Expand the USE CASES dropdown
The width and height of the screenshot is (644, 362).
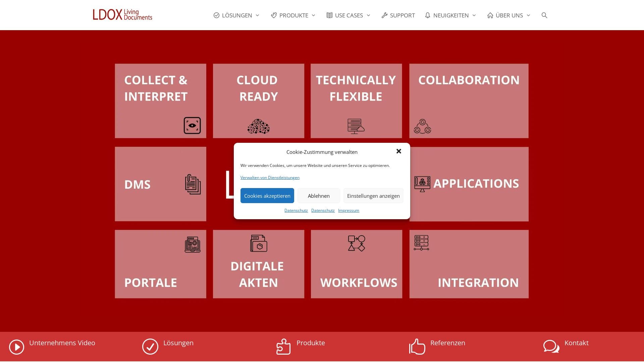pos(348,15)
